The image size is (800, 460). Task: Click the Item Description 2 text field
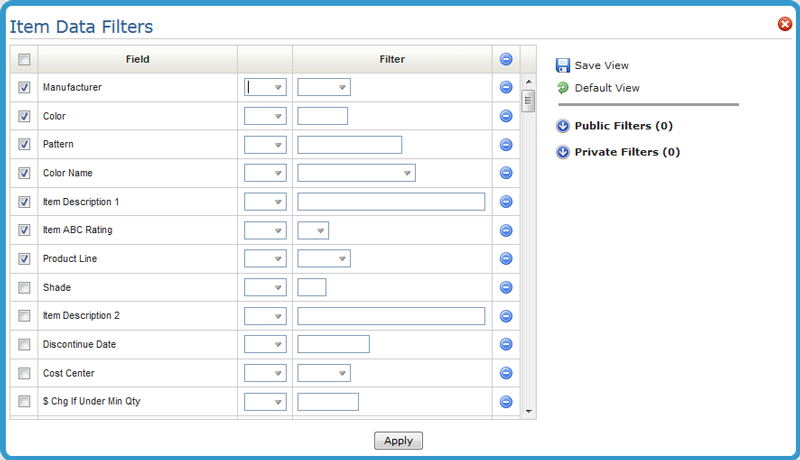[391, 316]
